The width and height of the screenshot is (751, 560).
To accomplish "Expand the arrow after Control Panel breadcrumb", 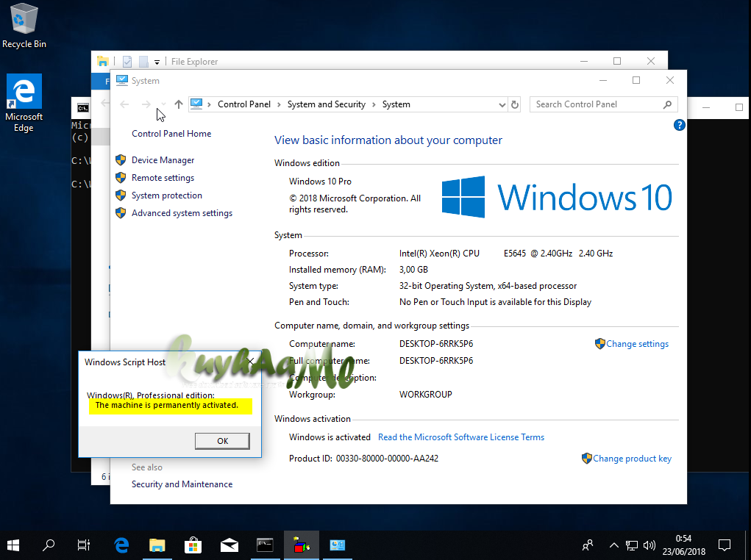I will point(279,104).
